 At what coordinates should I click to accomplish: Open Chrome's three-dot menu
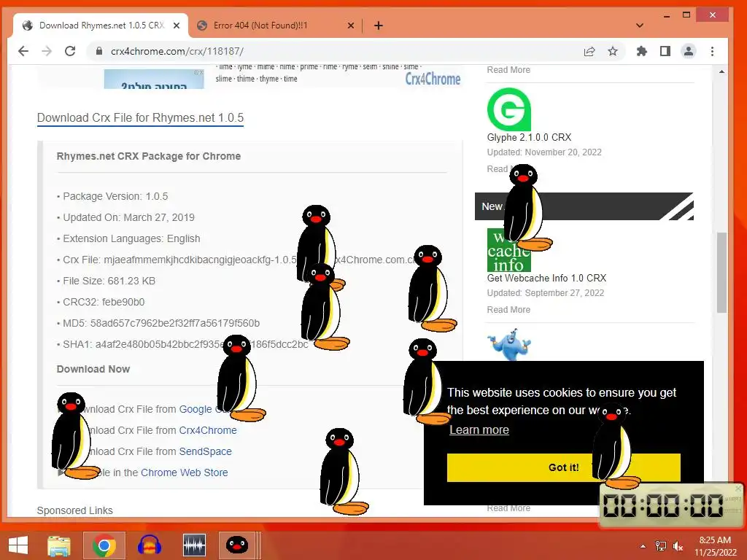click(712, 52)
